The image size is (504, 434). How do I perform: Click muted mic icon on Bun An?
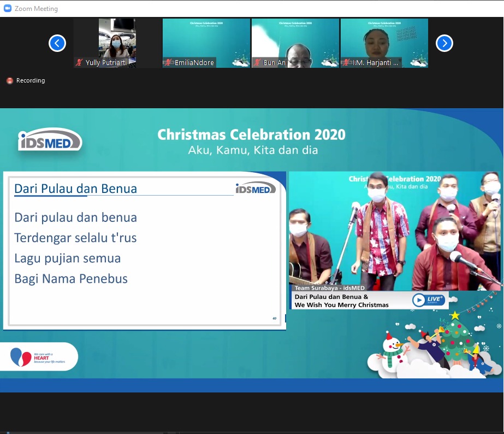pos(257,63)
